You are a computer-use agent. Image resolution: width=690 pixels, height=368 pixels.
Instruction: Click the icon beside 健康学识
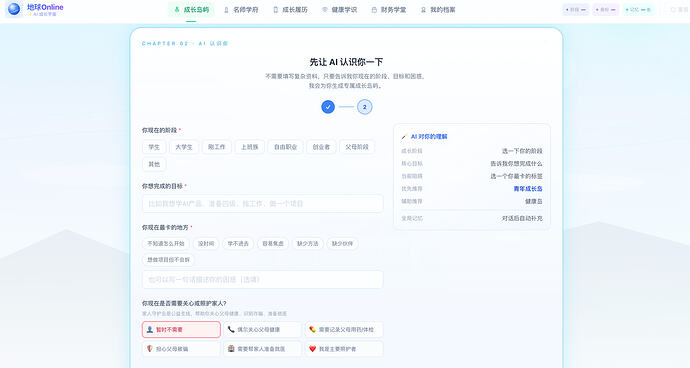click(x=325, y=10)
